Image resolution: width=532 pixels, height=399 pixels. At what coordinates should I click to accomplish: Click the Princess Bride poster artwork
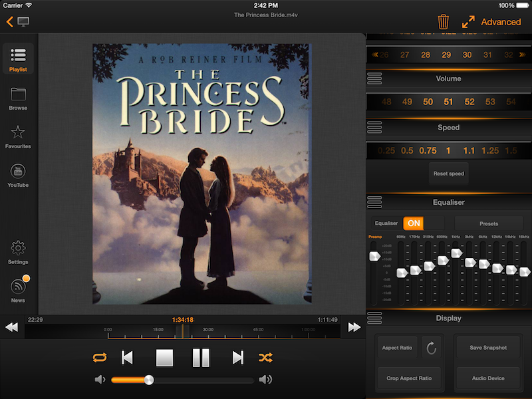coord(202,174)
